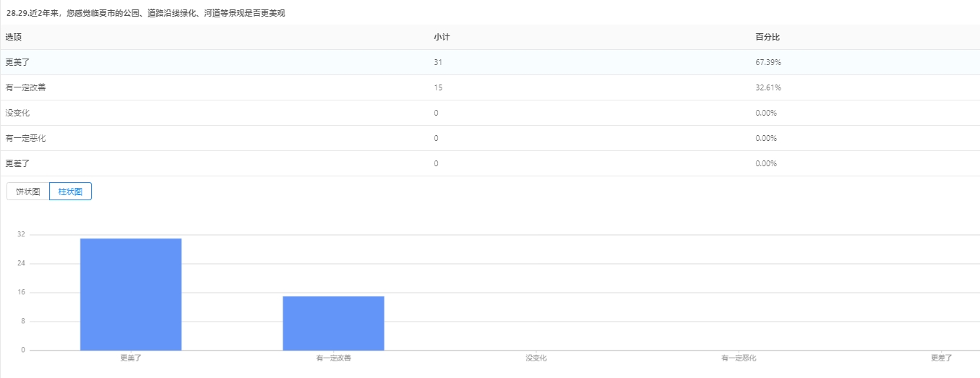
Task: Click the 更差了 x-axis label in chart
Action: (941, 358)
